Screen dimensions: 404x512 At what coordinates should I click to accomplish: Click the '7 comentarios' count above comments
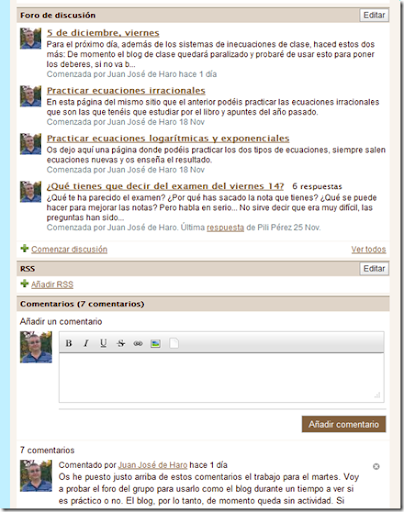(47, 450)
